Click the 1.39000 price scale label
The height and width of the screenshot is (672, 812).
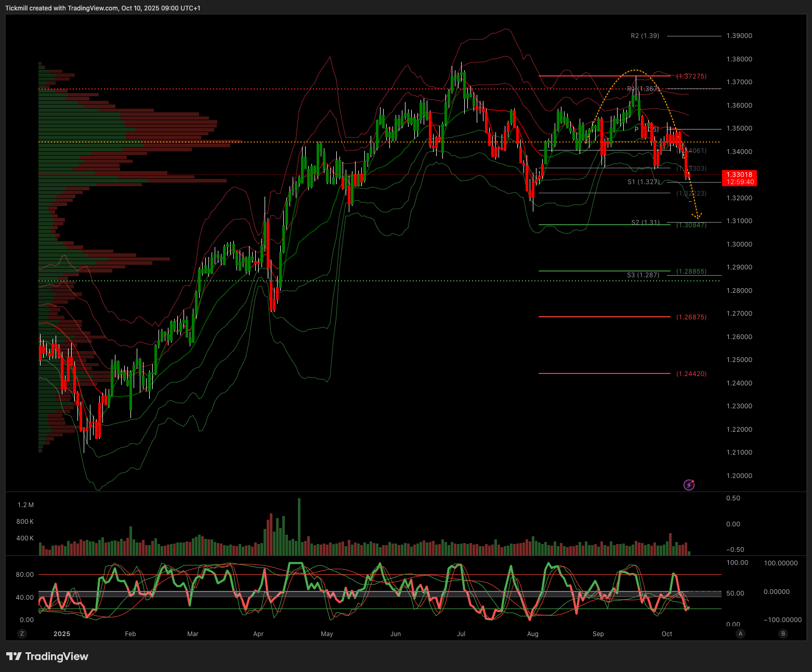pos(739,36)
